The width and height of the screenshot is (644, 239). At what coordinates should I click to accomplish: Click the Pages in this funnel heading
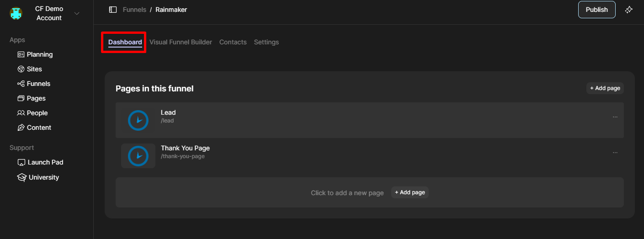point(154,89)
